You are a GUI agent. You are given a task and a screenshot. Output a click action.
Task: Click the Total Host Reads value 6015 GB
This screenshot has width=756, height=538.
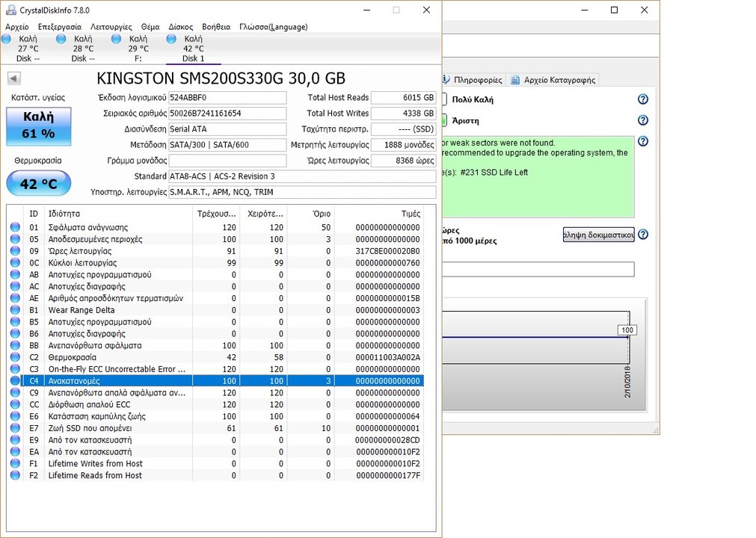pyautogui.click(x=403, y=97)
